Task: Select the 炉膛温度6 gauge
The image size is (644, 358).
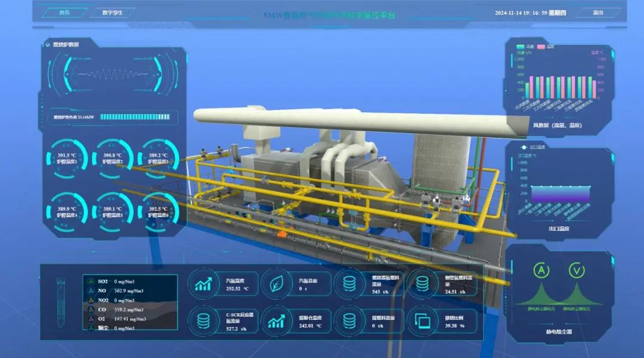Action: (x=158, y=212)
